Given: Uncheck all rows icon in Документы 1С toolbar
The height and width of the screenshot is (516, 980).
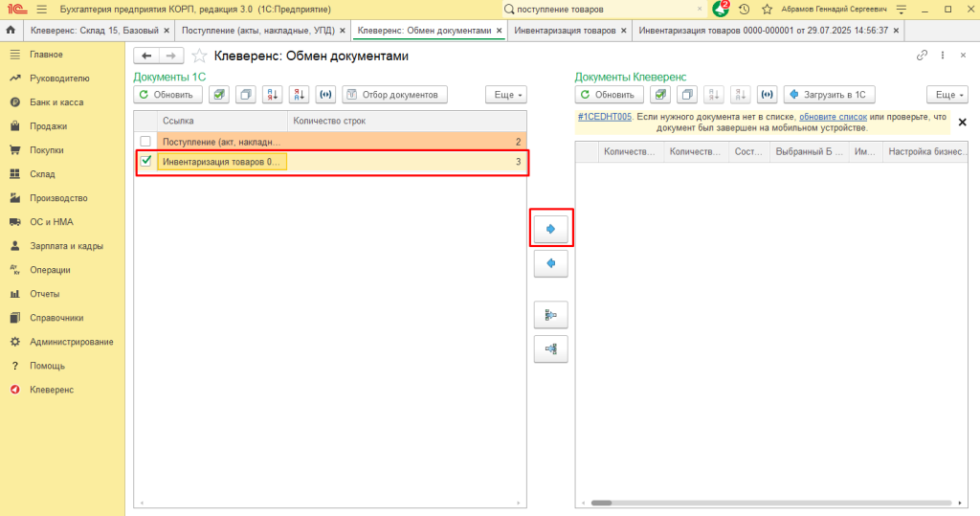Looking at the screenshot, I should 246,95.
